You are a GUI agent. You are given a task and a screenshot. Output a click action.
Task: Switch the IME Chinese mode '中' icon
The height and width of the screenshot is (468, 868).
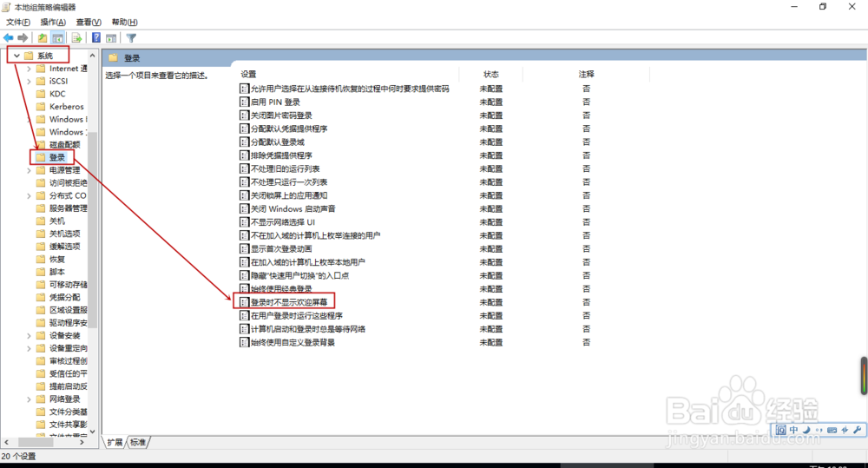(x=794, y=430)
